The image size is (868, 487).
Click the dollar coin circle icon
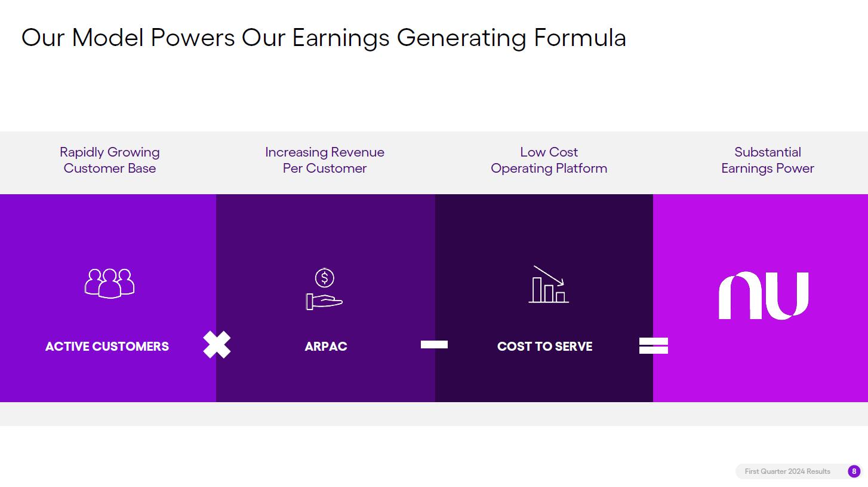tap(325, 278)
